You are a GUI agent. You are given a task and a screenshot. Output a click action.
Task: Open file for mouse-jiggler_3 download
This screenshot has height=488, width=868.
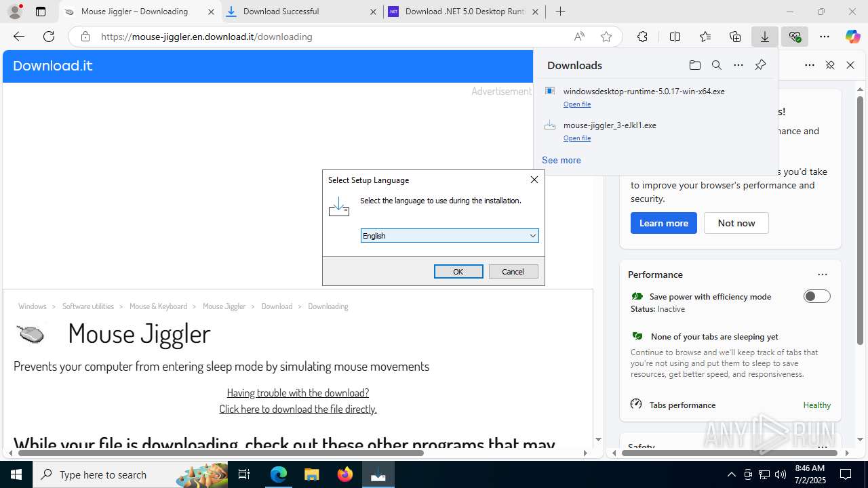[x=577, y=138]
